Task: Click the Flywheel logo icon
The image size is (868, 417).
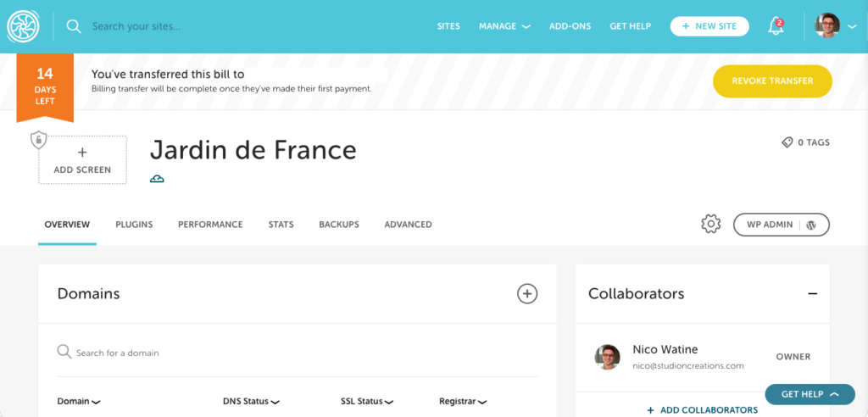Action: point(23,26)
